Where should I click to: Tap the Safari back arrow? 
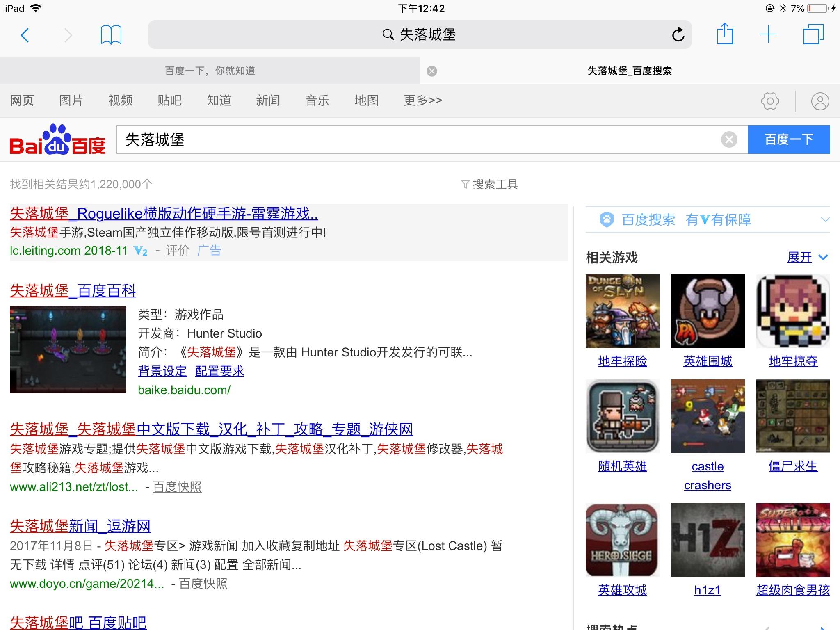(x=25, y=35)
